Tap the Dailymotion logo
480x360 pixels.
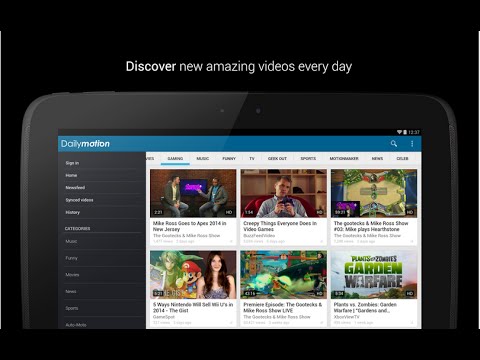click(85, 144)
